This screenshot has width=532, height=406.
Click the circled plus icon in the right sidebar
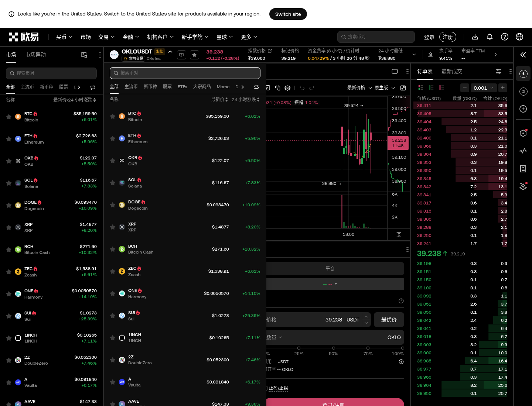pyautogui.click(x=523, y=109)
